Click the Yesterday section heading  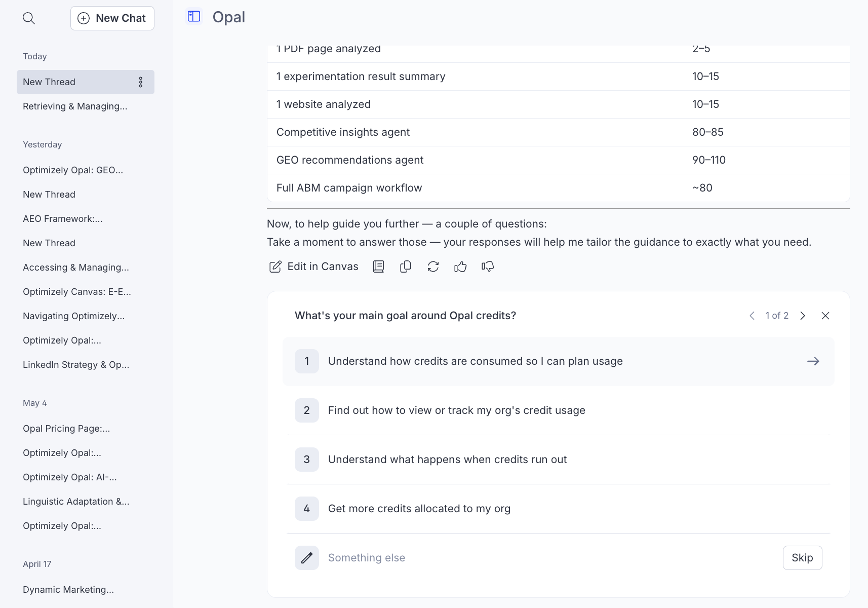coord(43,144)
